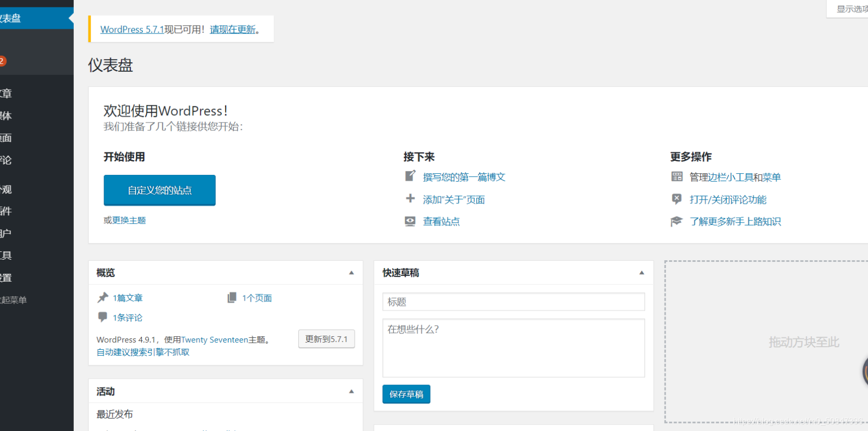
Task: Click the 最近发布 heading in 活动
Action: coord(115,414)
